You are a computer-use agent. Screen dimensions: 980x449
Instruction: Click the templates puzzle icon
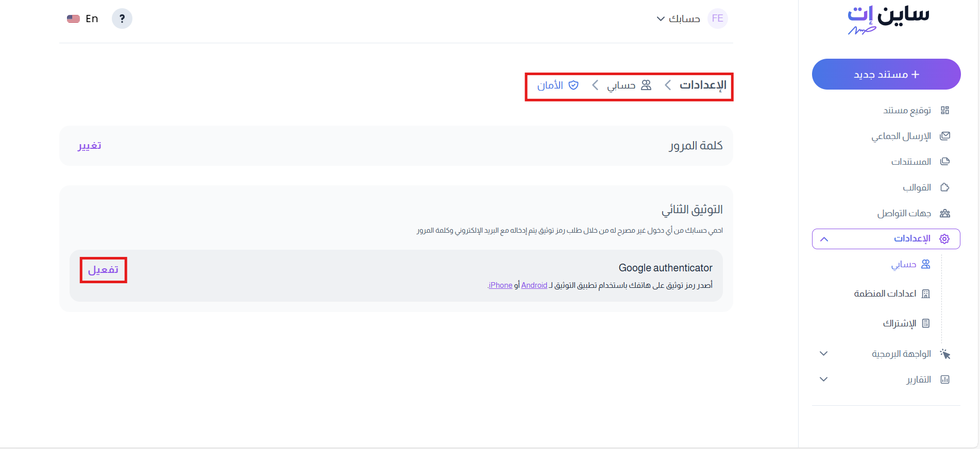tap(944, 187)
